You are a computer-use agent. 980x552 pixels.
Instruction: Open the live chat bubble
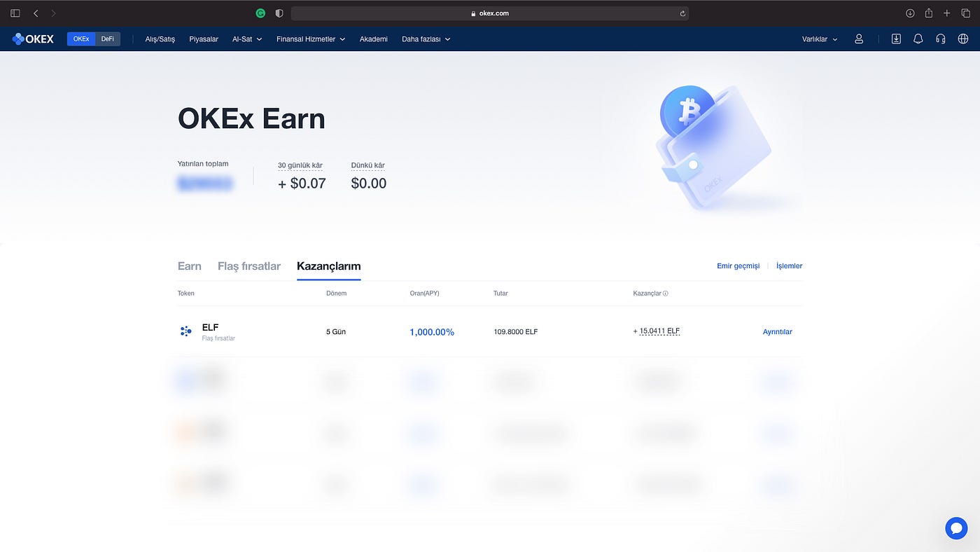pyautogui.click(x=956, y=528)
